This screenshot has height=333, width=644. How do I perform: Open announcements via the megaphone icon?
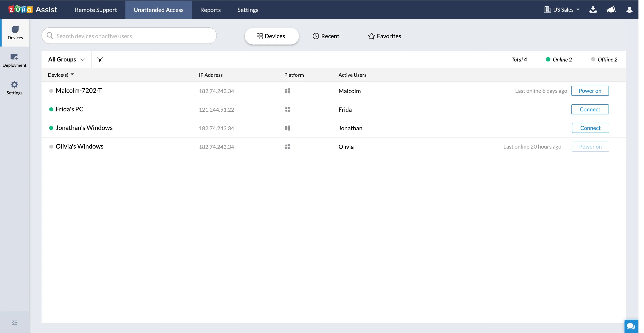click(x=611, y=10)
